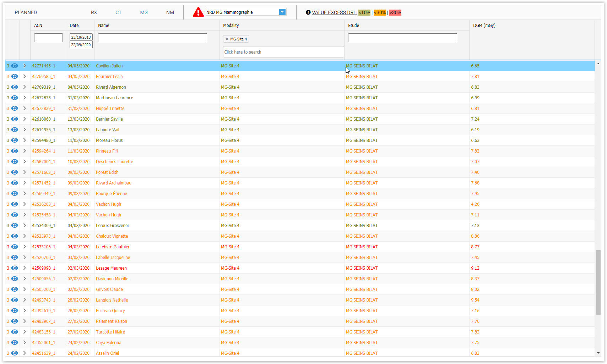Open the VALUE EXCESS DRL link
The image size is (607, 364).
[x=334, y=12]
